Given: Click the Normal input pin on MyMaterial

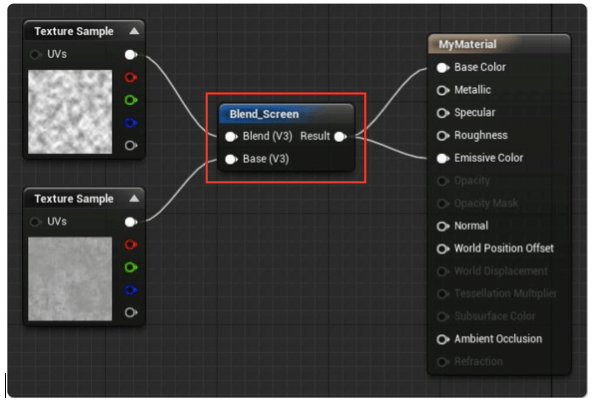Looking at the screenshot, I should (443, 226).
